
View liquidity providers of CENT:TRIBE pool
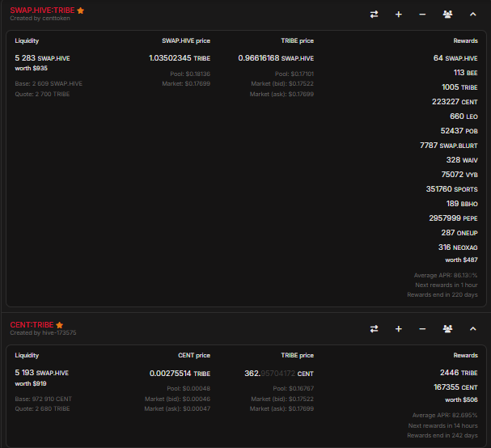pos(447,328)
